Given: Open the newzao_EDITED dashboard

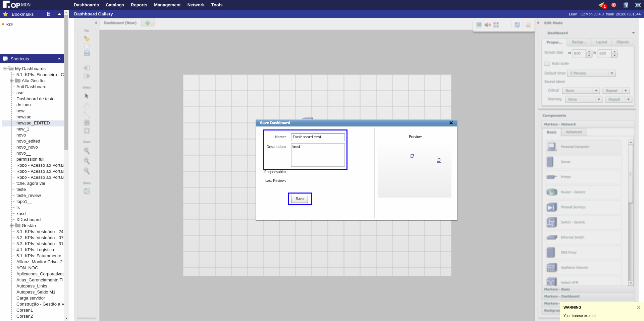Looking at the screenshot, I should (x=33, y=123).
